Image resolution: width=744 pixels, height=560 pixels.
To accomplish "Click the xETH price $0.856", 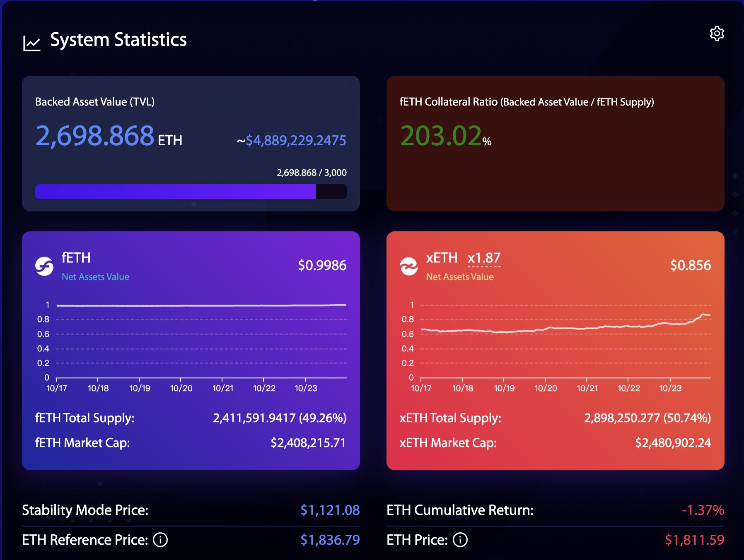I will coord(691,265).
